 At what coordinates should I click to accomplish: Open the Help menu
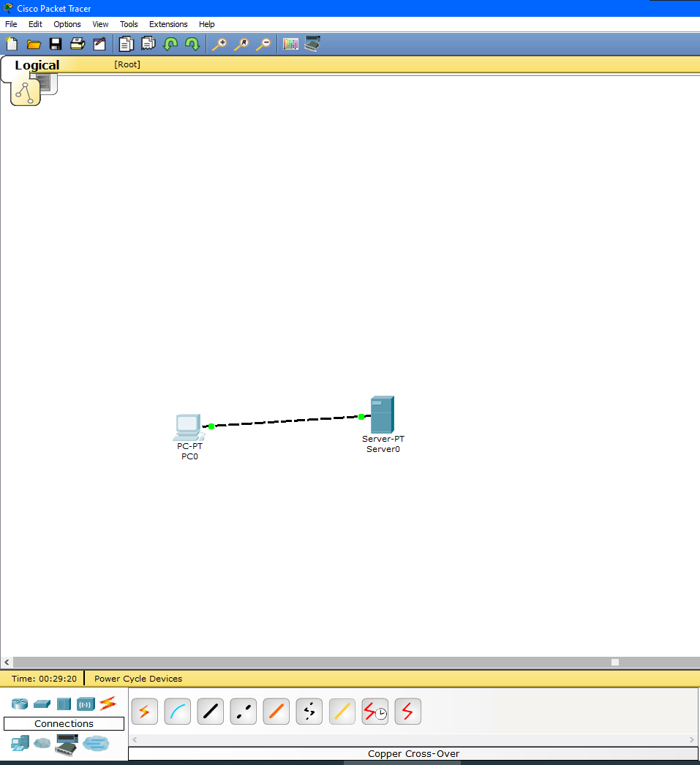[x=207, y=24]
